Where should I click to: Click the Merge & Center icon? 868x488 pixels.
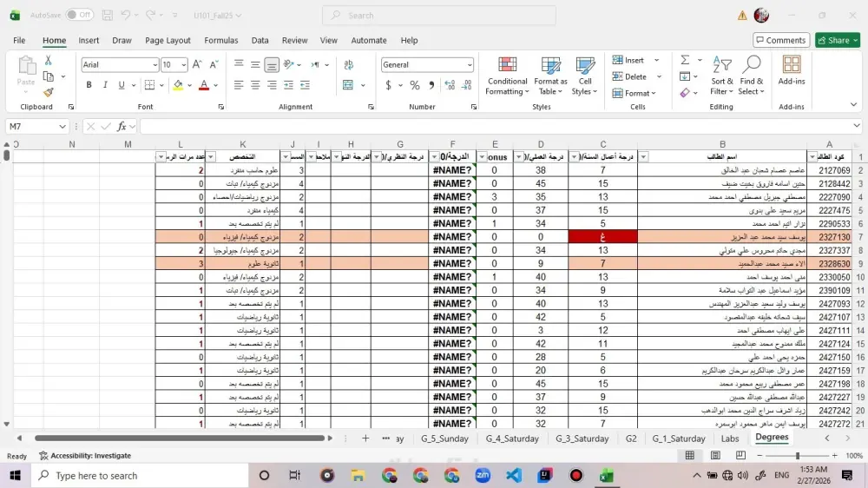pyautogui.click(x=348, y=85)
